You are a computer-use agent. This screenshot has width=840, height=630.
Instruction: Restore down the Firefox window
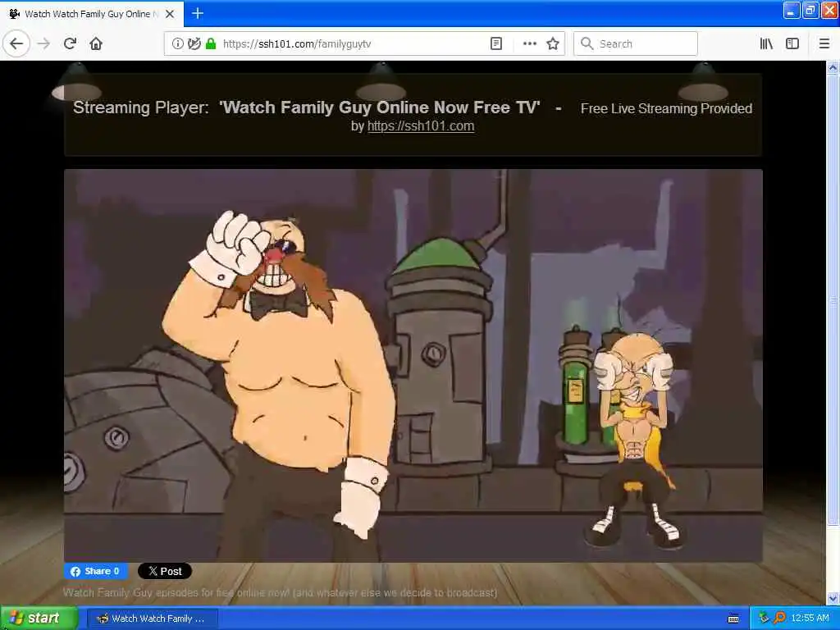click(810, 11)
